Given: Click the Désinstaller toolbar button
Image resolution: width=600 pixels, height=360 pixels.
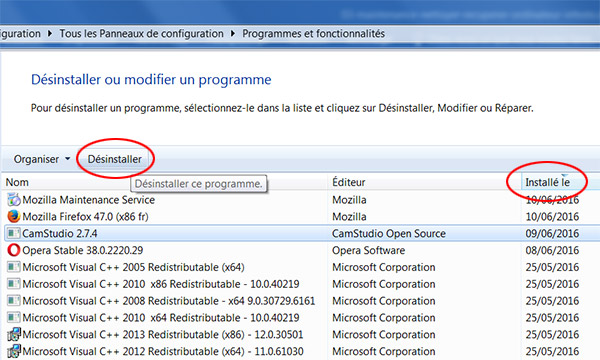Looking at the screenshot, I should click(114, 159).
